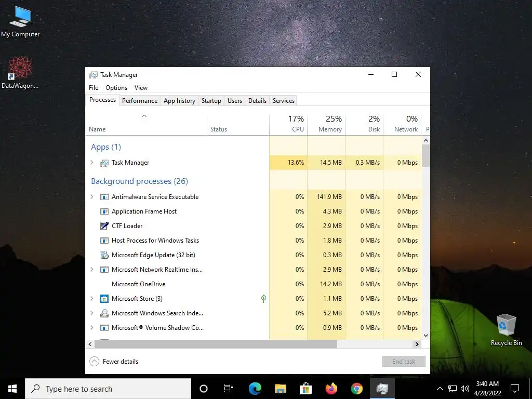The width and height of the screenshot is (532, 399).
Task: Expand Microsoft Windows Search Indexer row
Action: pos(91,313)
